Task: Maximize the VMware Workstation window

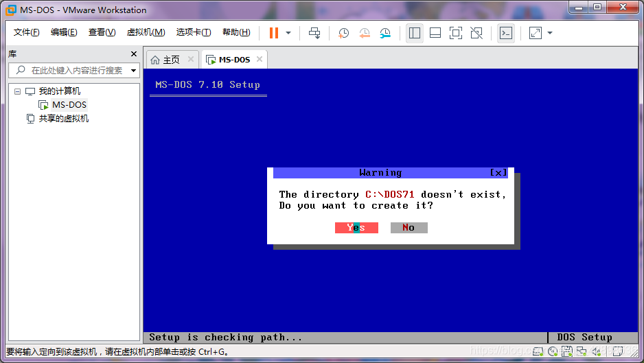Action: (597, 7)
